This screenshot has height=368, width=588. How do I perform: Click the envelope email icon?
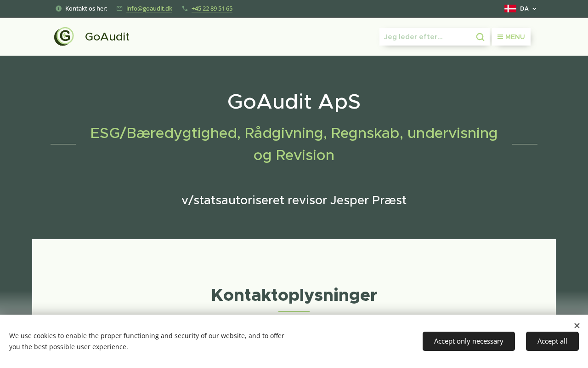[x=119, y=8]
